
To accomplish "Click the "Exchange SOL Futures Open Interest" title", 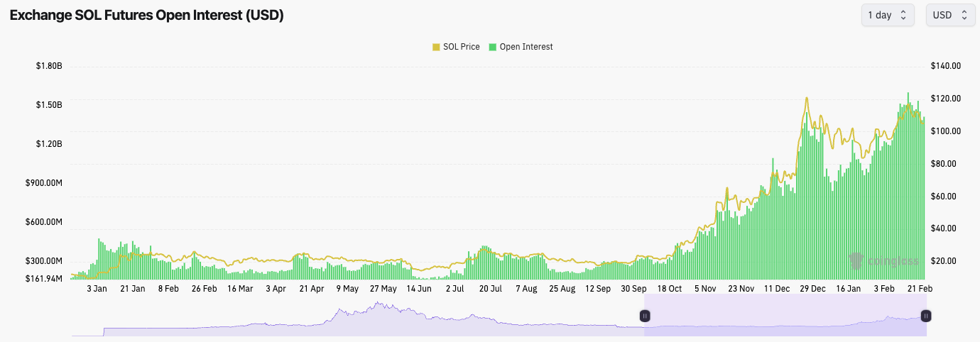I will pyautogui.click(x=146, y=15).
